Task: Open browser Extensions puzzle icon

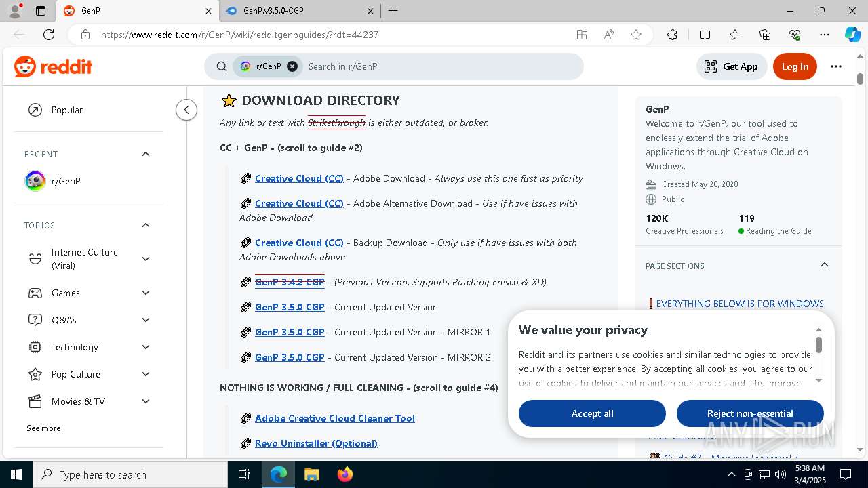Action: (x=672, y=35)
